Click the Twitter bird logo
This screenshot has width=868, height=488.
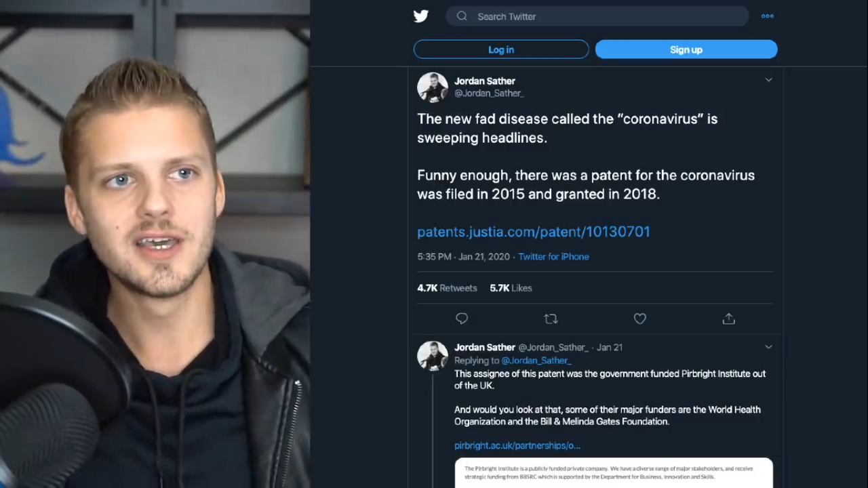[421, 16]
